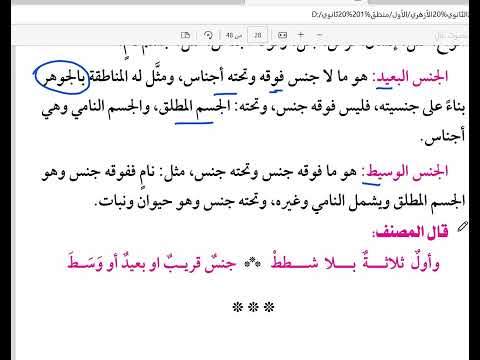Click the page view layout icon
The width and height of the screenshot is (480, 360).
click(185, 35)
